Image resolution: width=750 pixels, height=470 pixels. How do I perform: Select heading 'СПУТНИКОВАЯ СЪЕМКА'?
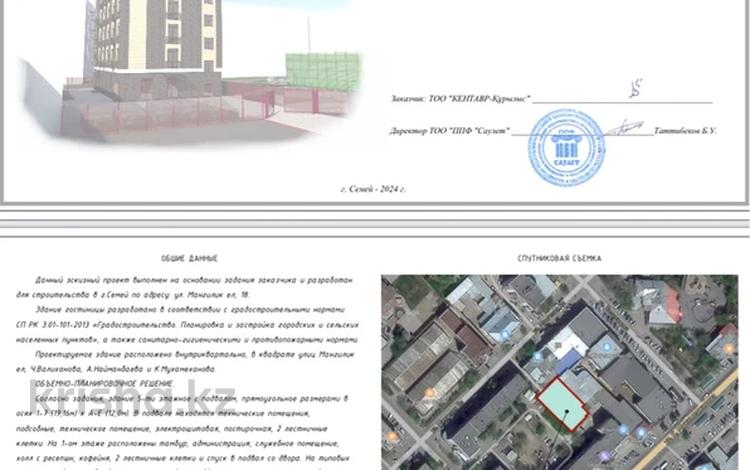tap(559, 258)
